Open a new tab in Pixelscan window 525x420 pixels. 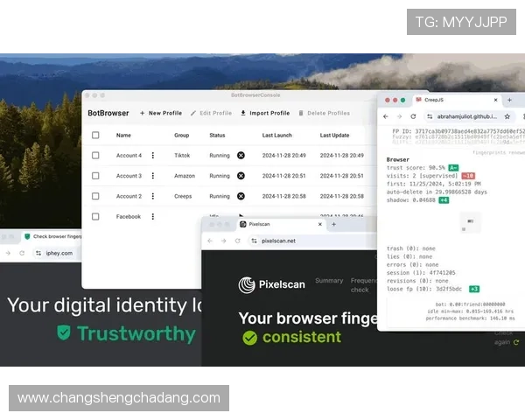tap(332, 224)
